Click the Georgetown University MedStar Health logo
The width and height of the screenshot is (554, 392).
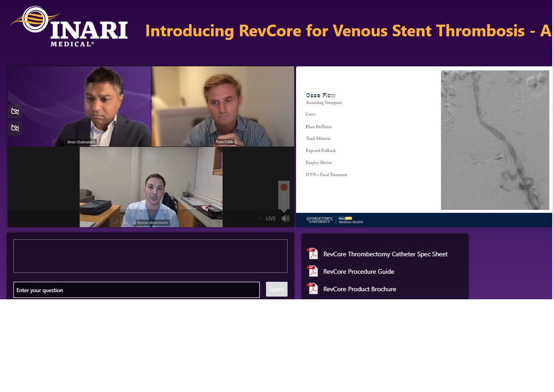click(x=335, y=220)
